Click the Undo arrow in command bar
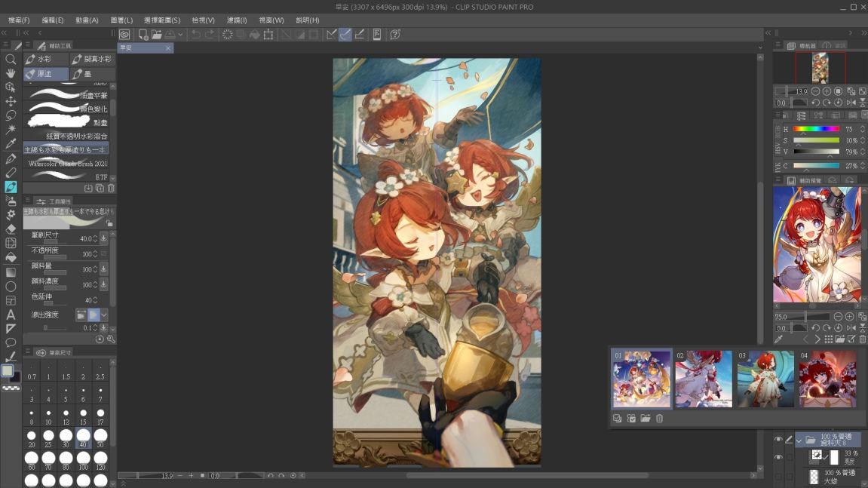The image size is (868, 488). click(195, 35)
